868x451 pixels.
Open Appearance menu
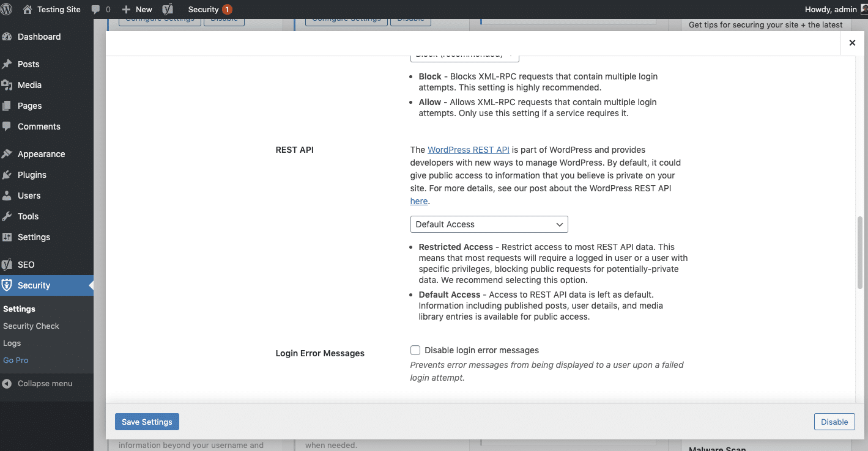click(x=46, y=154)
